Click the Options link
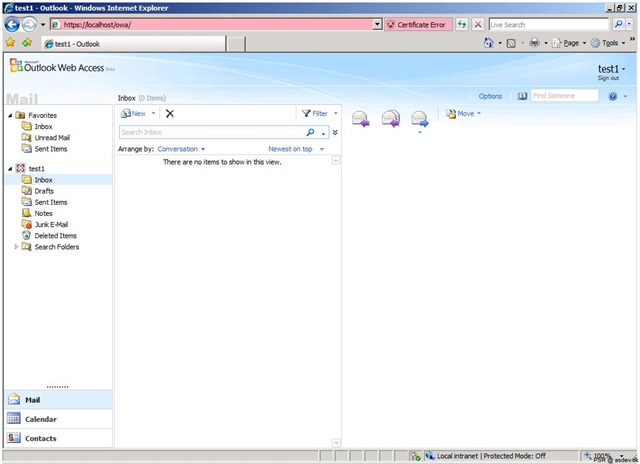Screen dimensions: 640x464 (x=490, y=96)
